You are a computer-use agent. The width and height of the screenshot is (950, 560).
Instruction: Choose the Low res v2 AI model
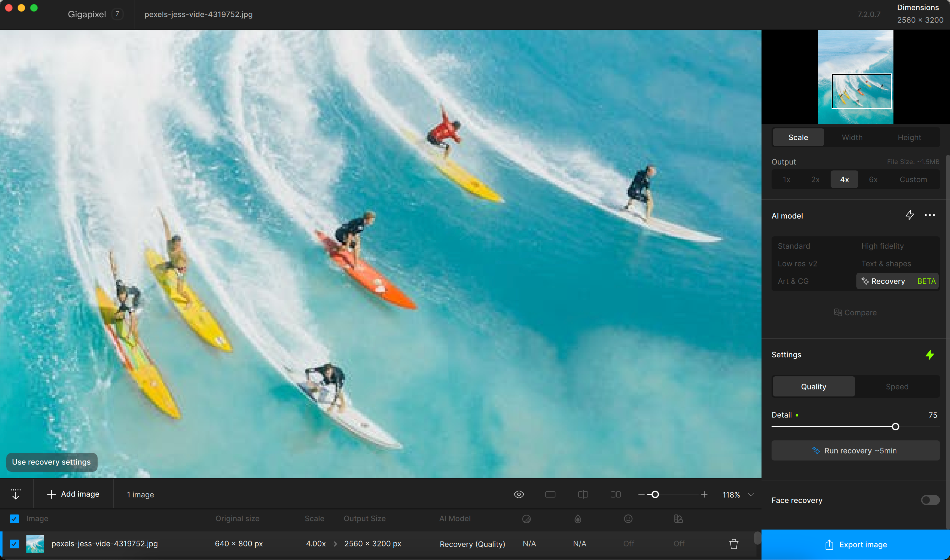[x=797, y=264]
